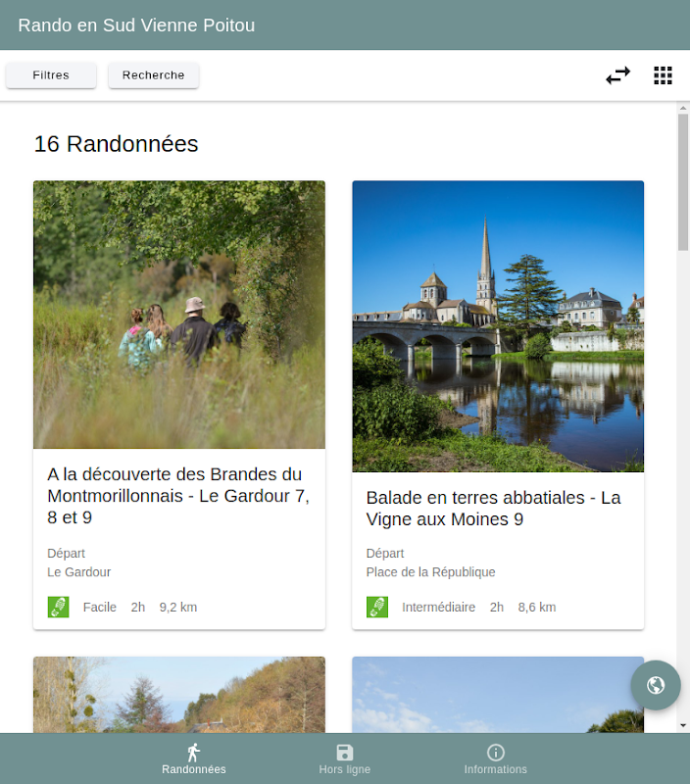Click the save disk Hors ligne icon
Viewport: 690px width, 784px height.
click(x=344, y=753)
